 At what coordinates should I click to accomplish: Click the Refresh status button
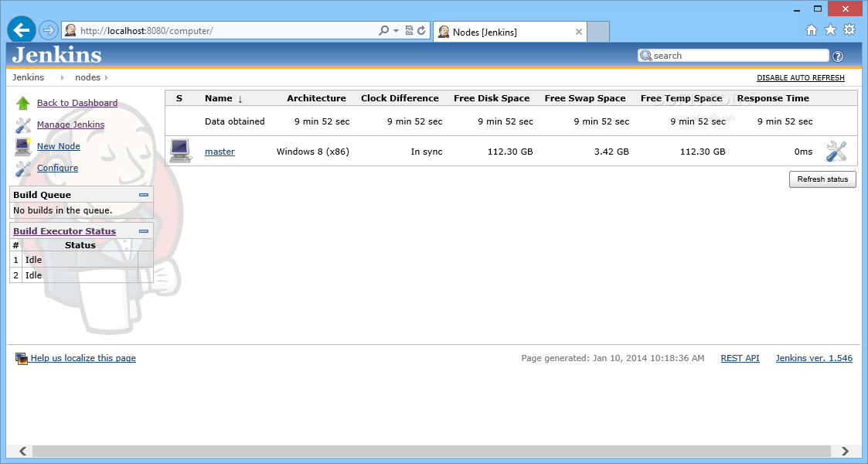click(822, 179)
